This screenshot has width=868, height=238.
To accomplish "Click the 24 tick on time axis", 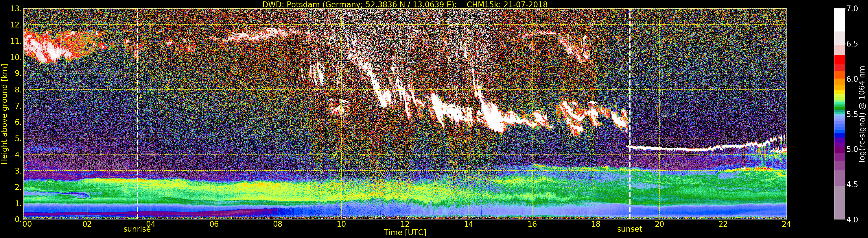I will point(786,224).
